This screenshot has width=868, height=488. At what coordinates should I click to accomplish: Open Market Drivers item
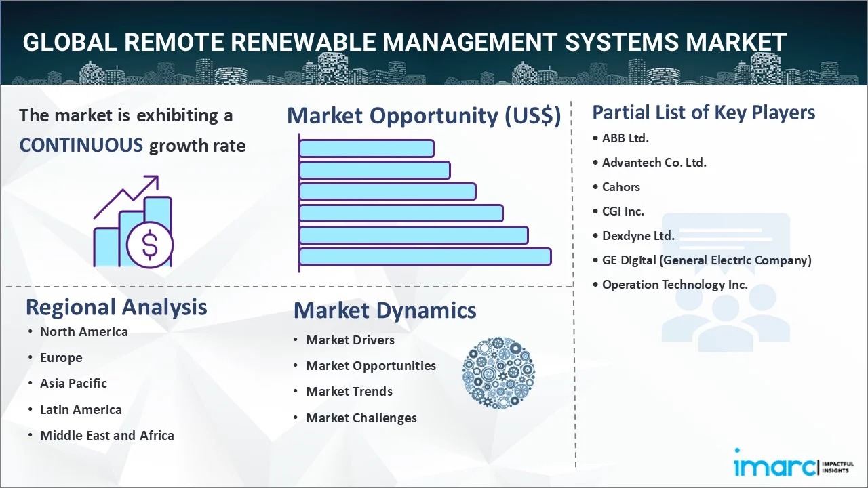(350, 340)
